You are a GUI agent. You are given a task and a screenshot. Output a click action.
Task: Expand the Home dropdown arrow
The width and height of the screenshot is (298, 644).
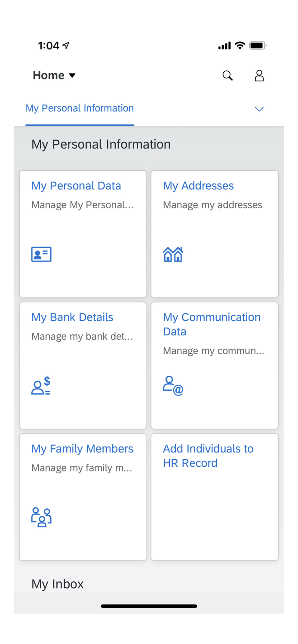point(73,75)
